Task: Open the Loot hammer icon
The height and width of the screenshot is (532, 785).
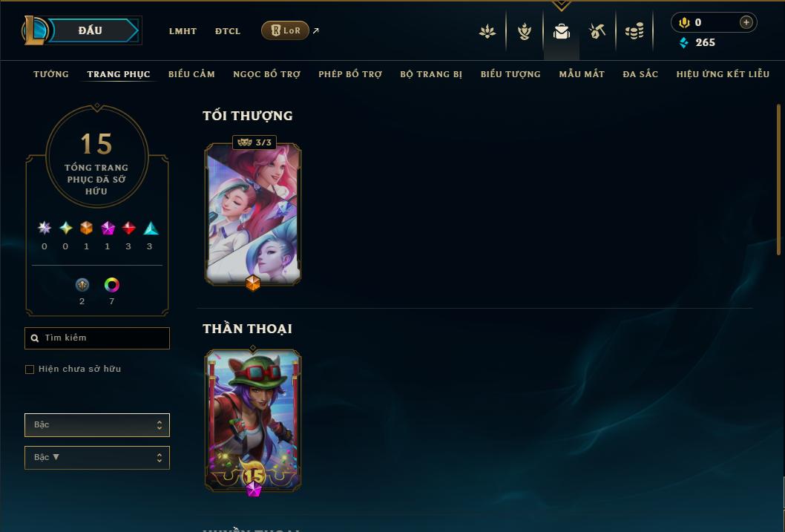Action: coord(597,31)
